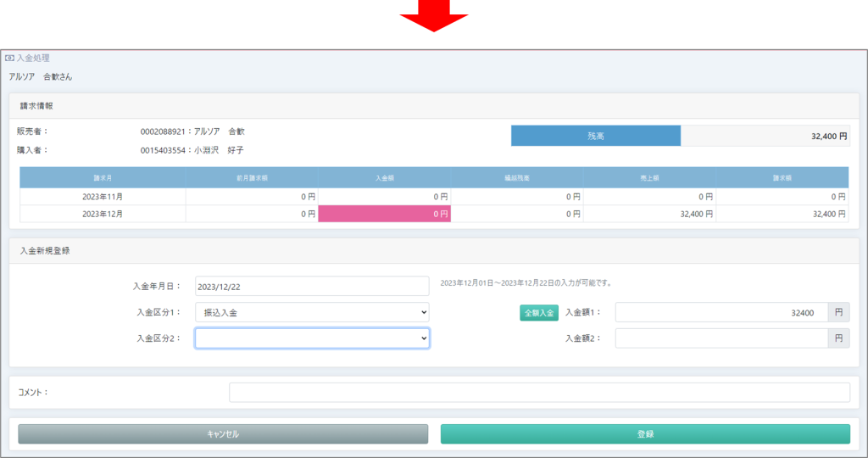Click the 入金新規登録 panel heading
868x458 pixels.
point(45,251)
